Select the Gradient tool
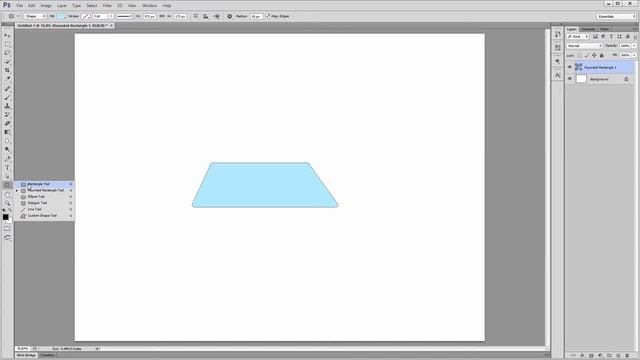The image size is (640, 360). point(7,132)
